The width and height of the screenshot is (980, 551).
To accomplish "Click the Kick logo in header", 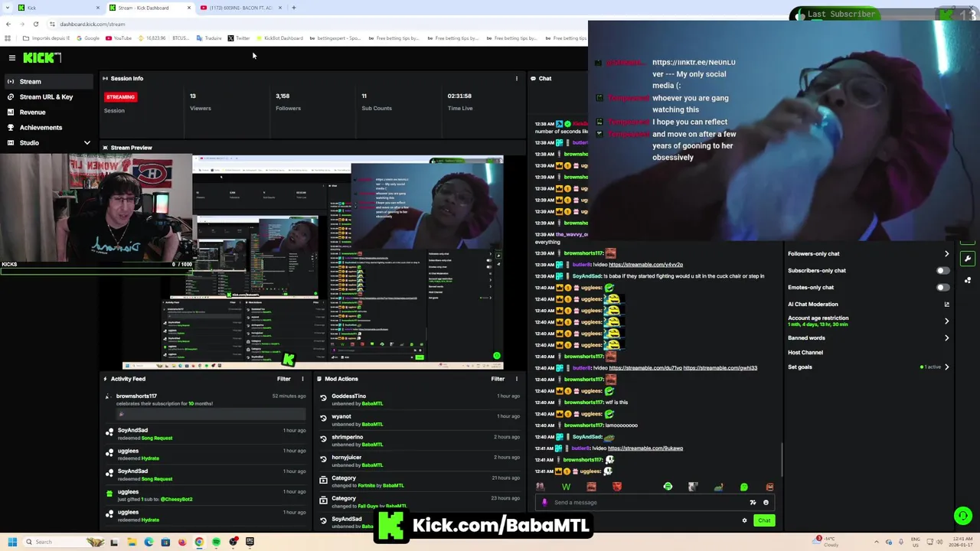I will (41, 57).
